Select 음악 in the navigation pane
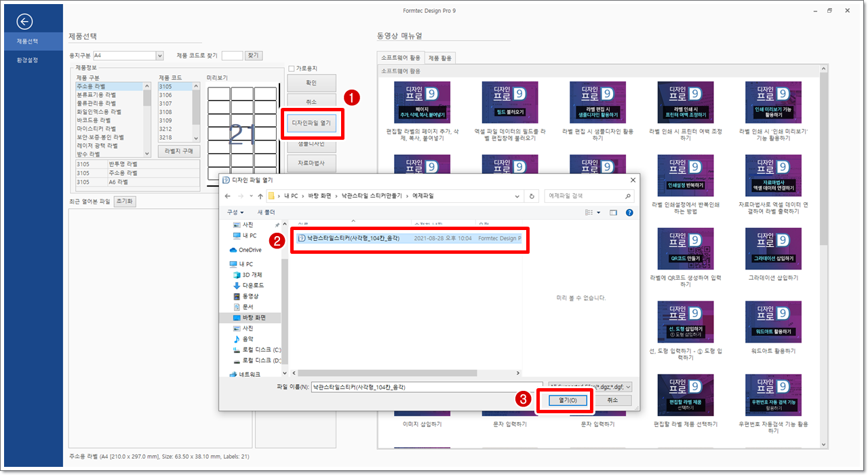This screenshot has width=868, height=475. pyautogui.click(x=243, y=339)
